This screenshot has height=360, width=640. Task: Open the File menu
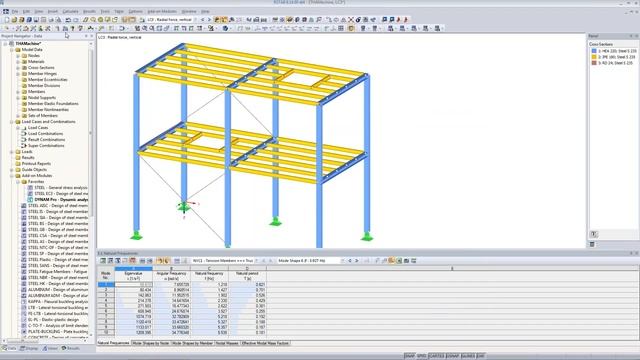click(x=15, y=11)
